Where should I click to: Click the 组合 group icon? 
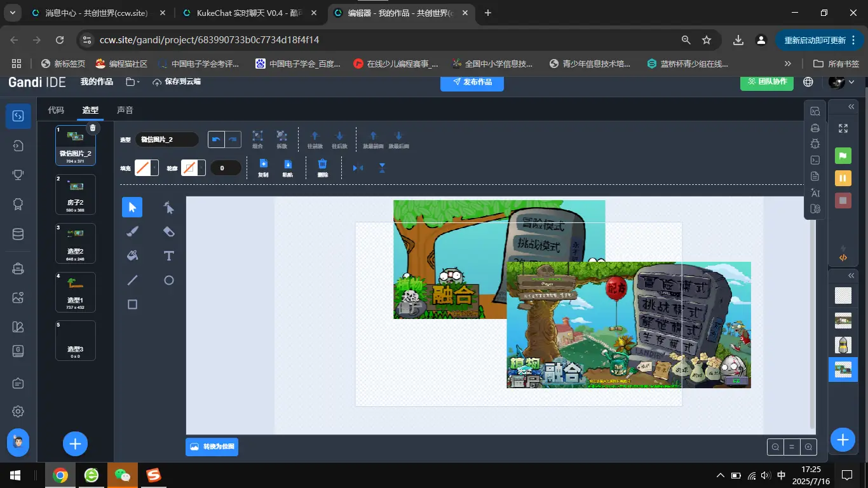tap(257, 139)
